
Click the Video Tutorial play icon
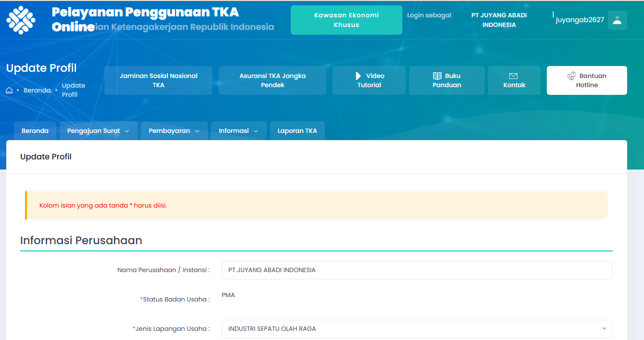tap(359, 76)
